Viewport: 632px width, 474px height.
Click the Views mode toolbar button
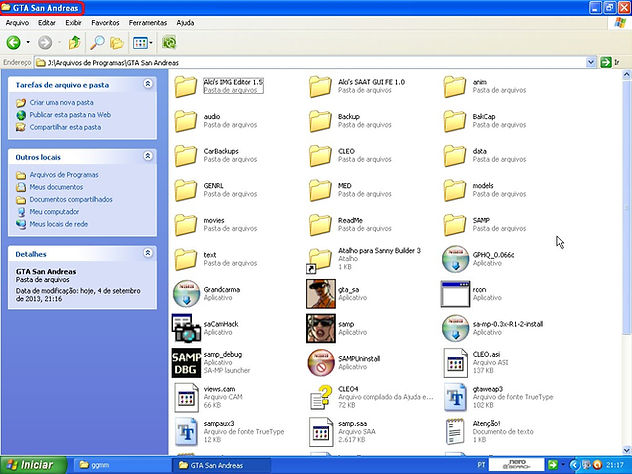[x=140, y=42]
